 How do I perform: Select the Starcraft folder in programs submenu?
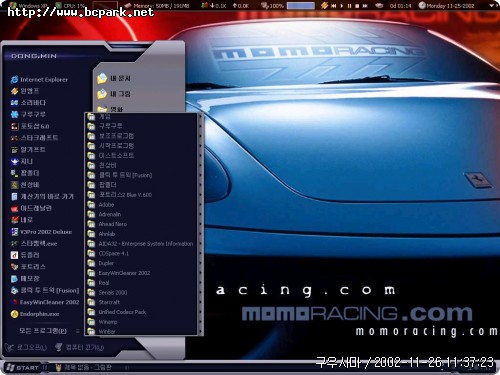click(143, 302)
